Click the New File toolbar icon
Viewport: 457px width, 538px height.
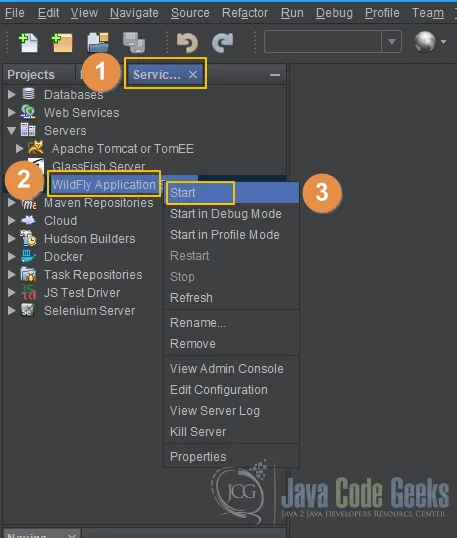coord(28,43)
